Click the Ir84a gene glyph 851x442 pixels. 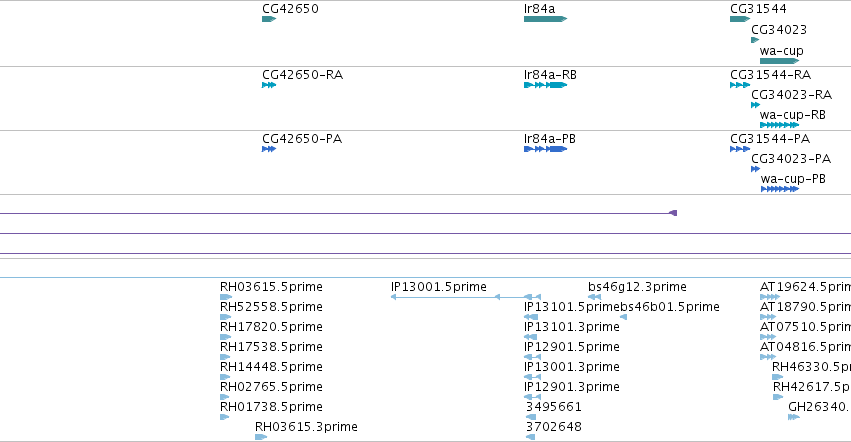pyautogui.click(x=545, y=19)
